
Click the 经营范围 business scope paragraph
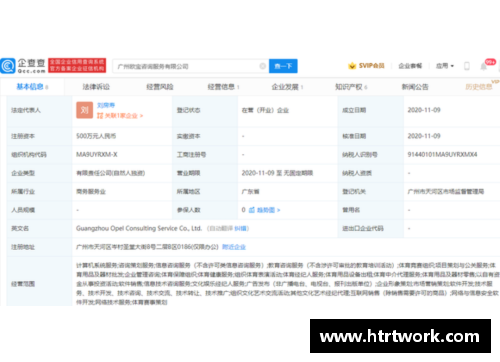click(x=288, y=284)
